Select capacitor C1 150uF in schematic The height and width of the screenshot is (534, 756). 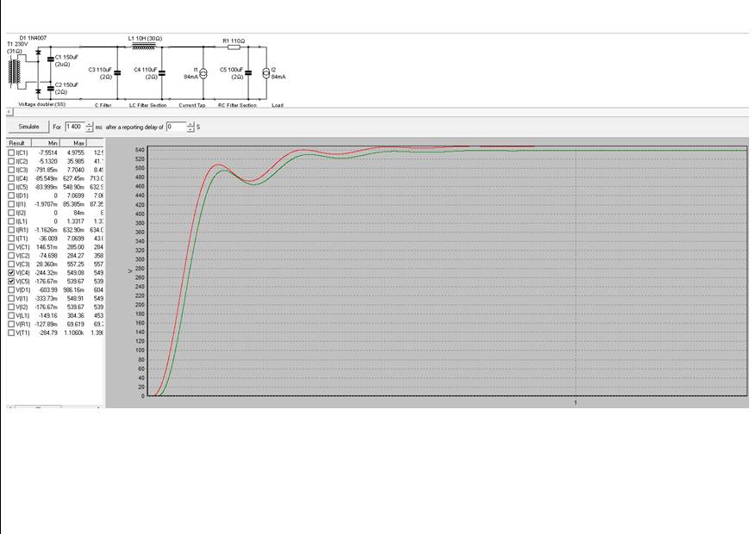51,59
